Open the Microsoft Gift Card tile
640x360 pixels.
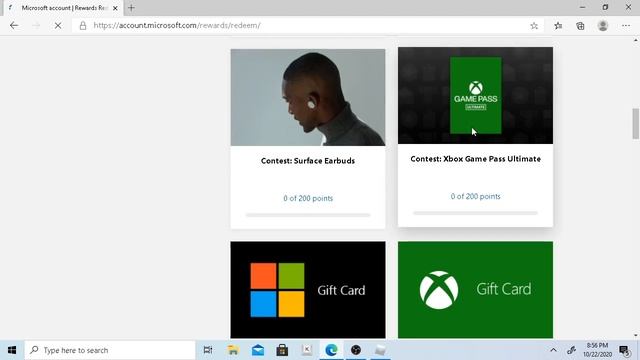308,290
